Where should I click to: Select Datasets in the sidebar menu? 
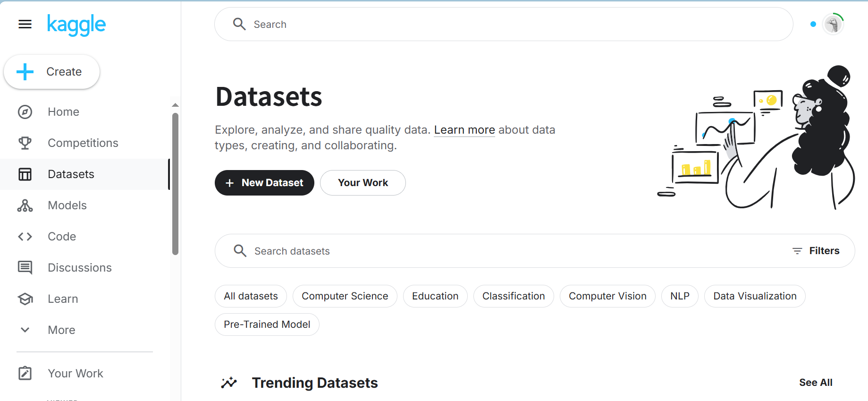pyautogui.click(x=71, y=174)
